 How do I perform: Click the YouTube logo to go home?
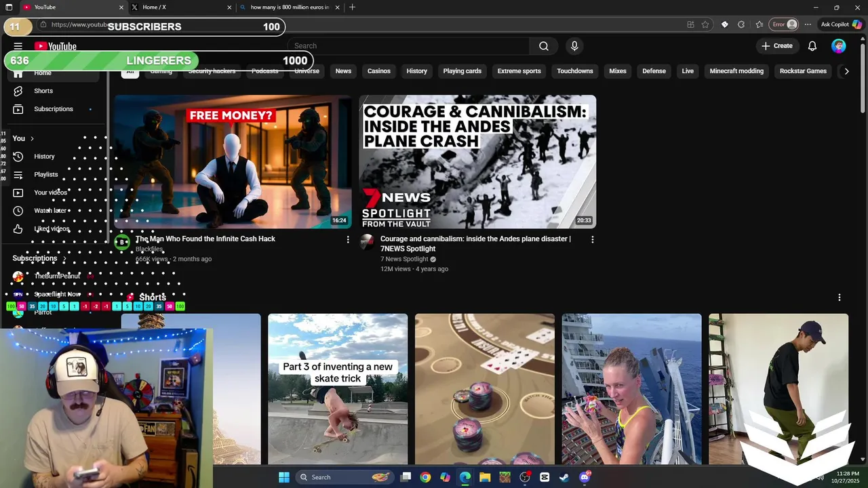56,46
